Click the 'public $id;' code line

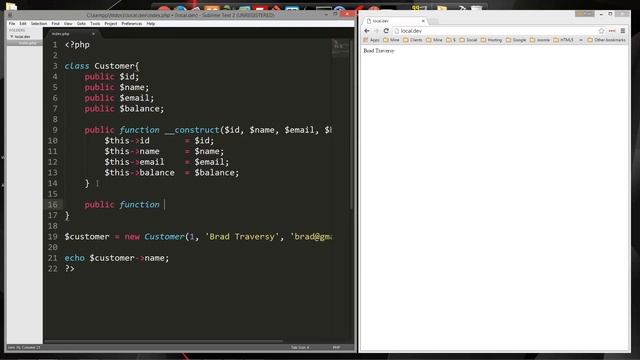[x=111, y=76]
